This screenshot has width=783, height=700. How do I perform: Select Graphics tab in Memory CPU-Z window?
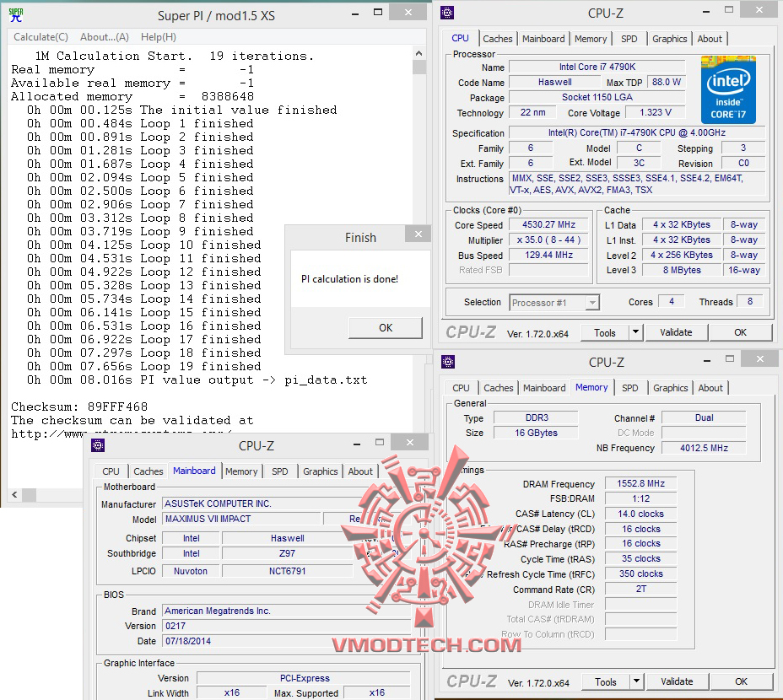[x=671, y=388]
